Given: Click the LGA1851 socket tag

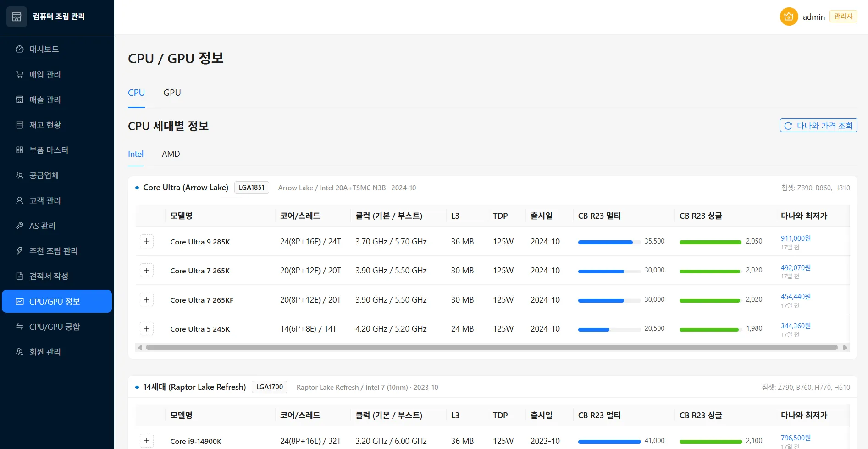Looking at the screenshot, I should pyautogui.click(x=252, y=188).
